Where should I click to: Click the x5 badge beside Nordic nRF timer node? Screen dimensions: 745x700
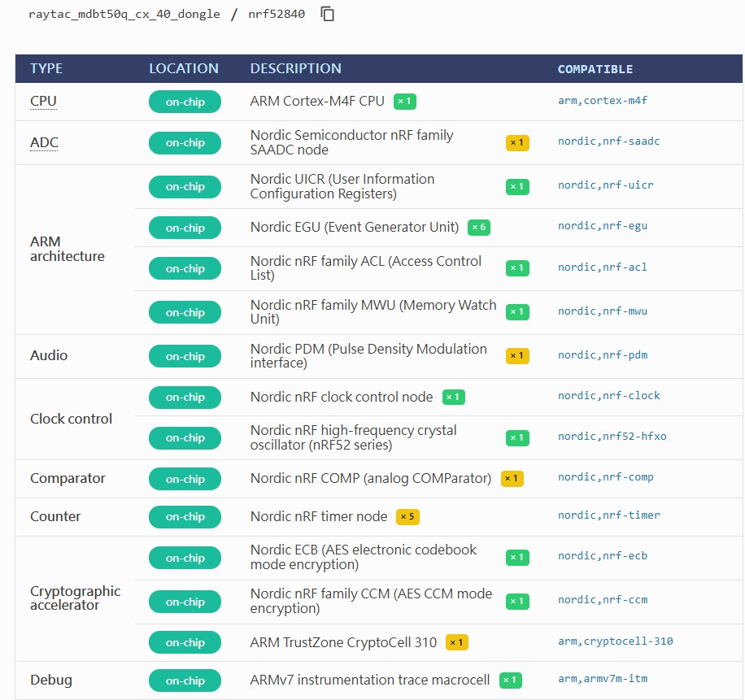click(407, 516)
